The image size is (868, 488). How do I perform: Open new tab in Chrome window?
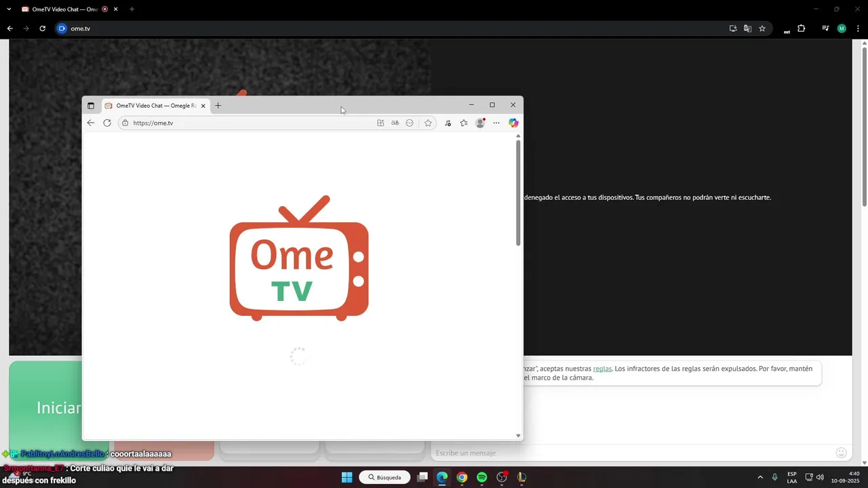tap(132, 9)
